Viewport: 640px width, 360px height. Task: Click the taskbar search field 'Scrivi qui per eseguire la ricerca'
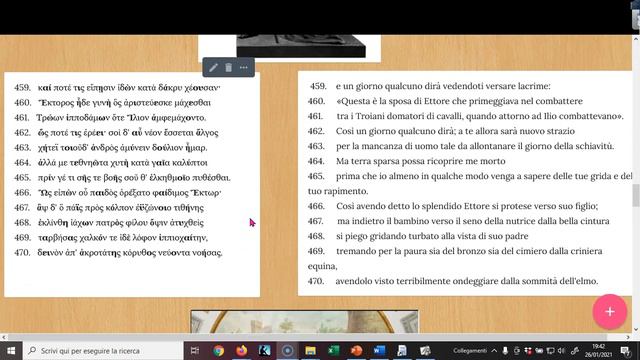(103, 351)
